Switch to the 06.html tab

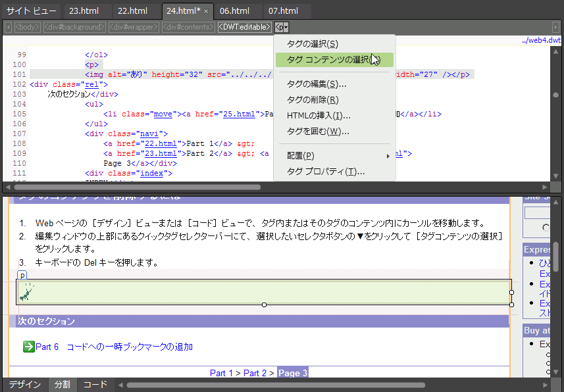click(235, 11)
